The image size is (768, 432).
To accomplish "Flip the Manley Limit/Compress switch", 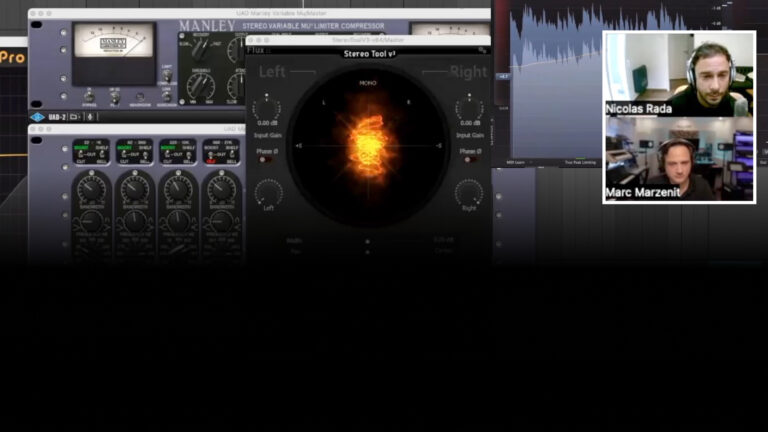I will click(167, 76).
